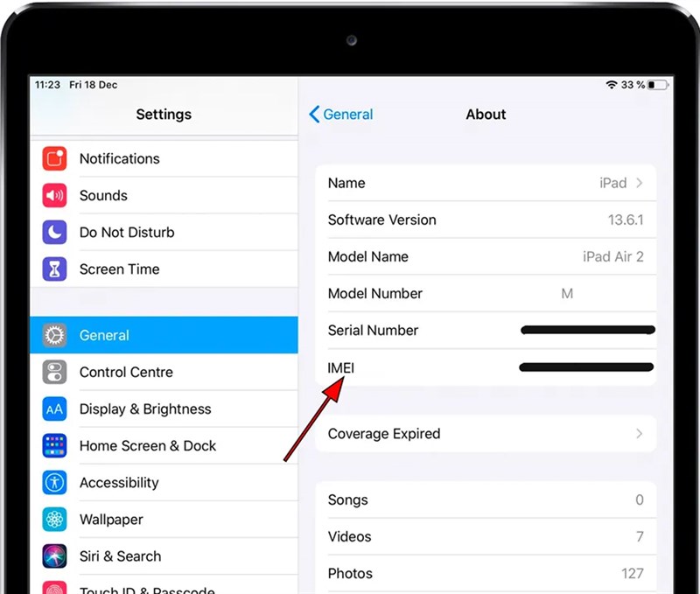The image size is (700, 594).
Task: Tap the Model Name label
Action: point(368,256)
